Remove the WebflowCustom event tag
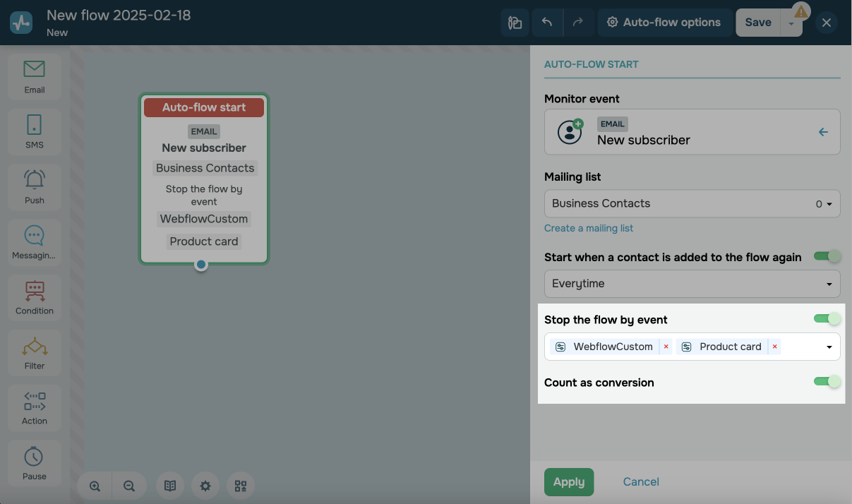This screenshot has width=852, height=504. 666,347
